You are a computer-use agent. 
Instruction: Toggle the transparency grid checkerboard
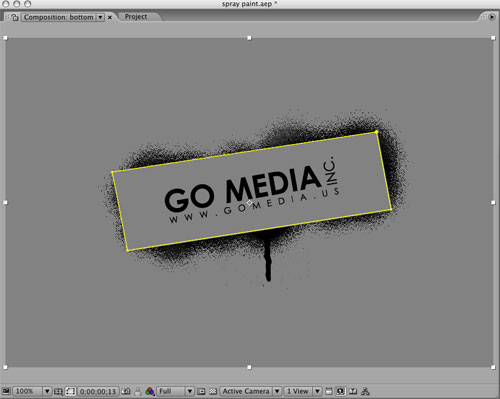[213, 391]
